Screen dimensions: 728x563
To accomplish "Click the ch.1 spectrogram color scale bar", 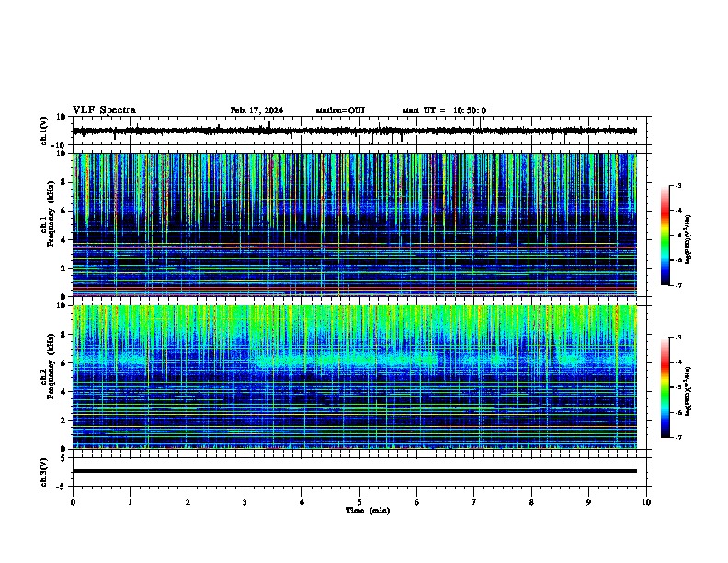I will pyautogui.click(x=665, y=236).
